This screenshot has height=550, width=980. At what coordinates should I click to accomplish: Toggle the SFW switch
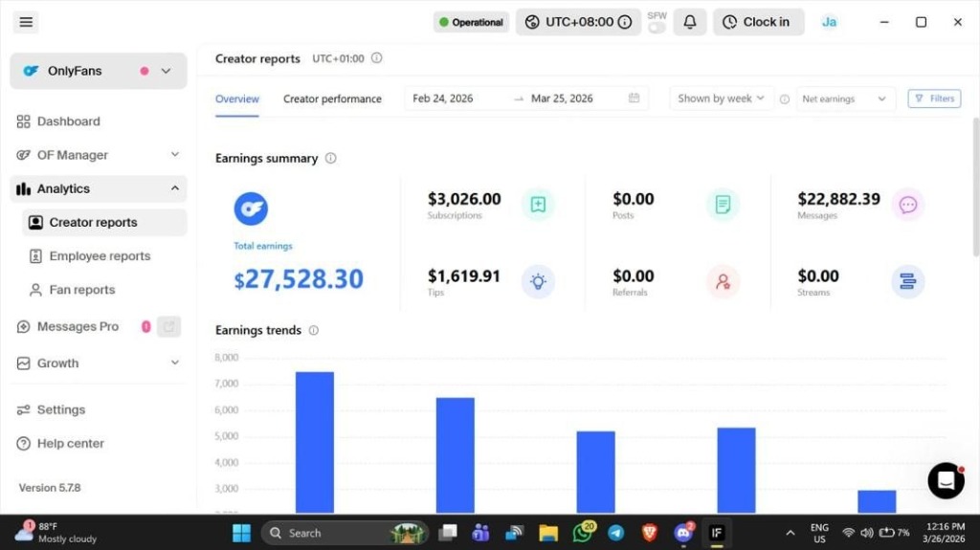pos(657,28)
